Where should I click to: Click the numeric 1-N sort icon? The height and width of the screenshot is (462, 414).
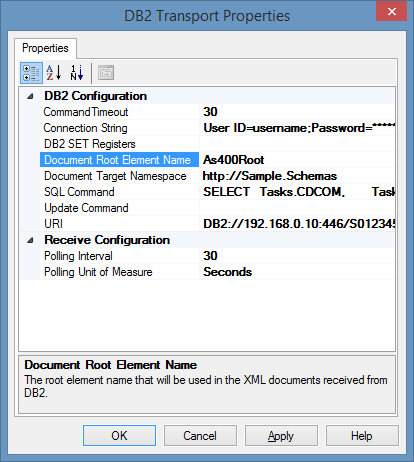coord(77,73)
